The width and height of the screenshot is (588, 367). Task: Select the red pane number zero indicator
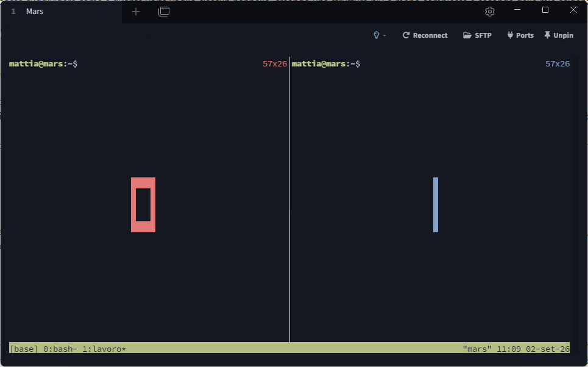click(x=143, y=205)
